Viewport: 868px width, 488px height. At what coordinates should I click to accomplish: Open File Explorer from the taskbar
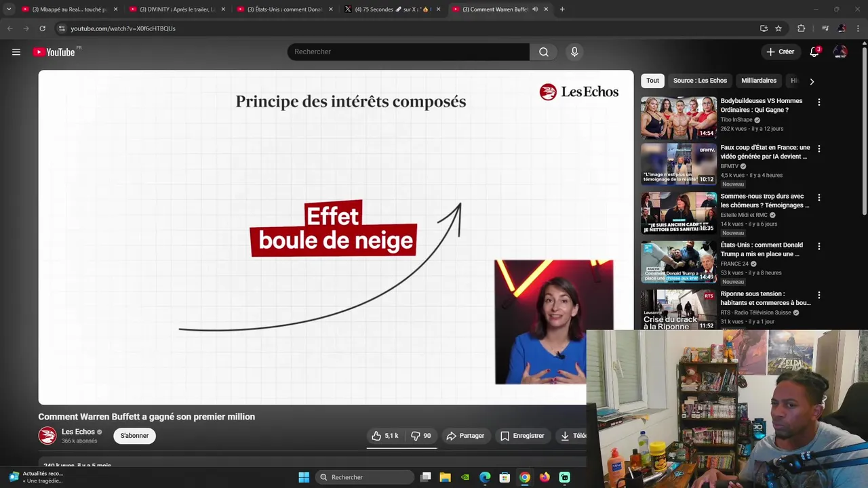coord(445,477)
